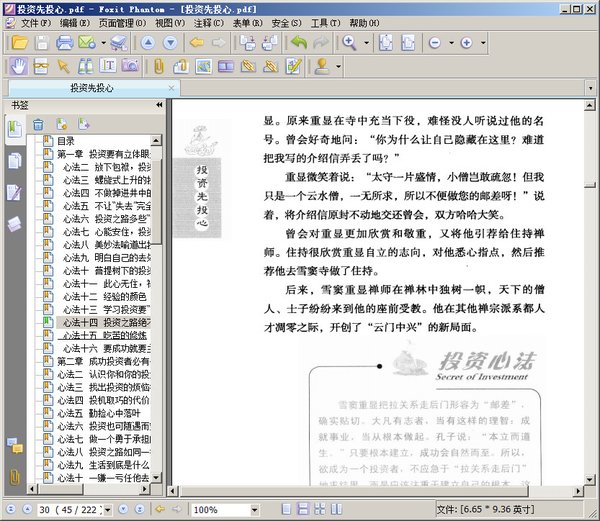Switch to the 投资先投心 document tab
The height and width of the screenshot is (521, 600).
90,89
